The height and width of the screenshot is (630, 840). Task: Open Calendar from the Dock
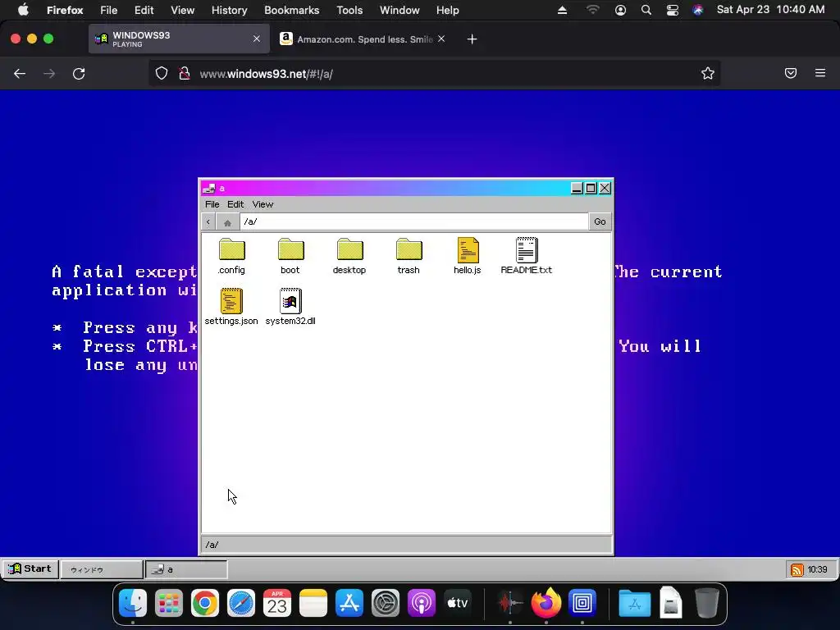click(277, 603)
